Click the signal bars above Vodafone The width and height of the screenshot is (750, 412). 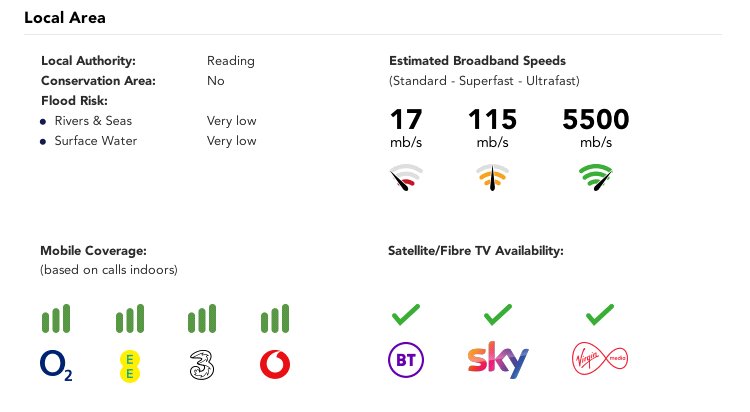[x=275, y=318]
